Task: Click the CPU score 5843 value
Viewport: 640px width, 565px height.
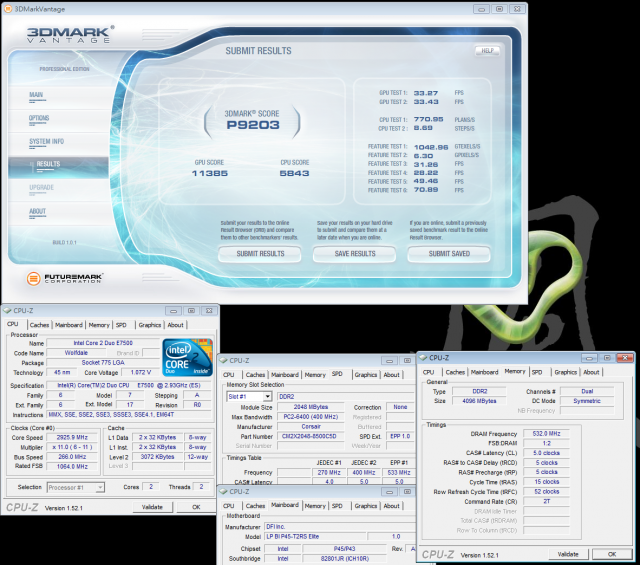Action: 294,173
